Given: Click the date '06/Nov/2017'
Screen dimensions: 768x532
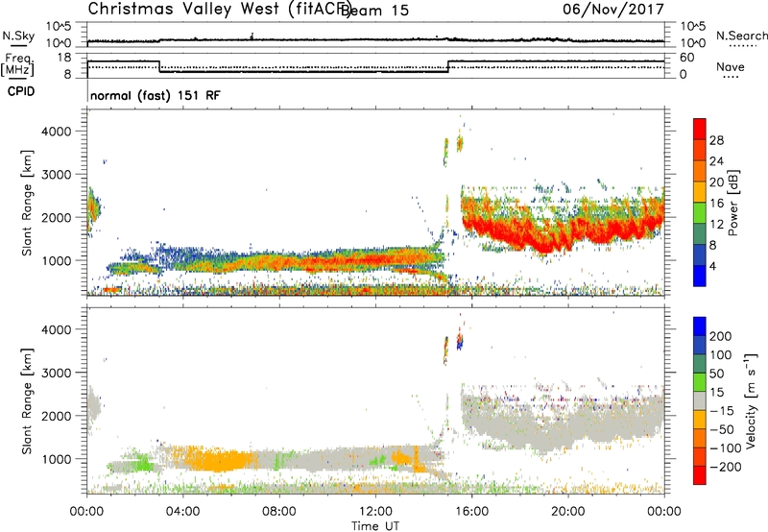Looking at the screenshot, I should [613, 9].
